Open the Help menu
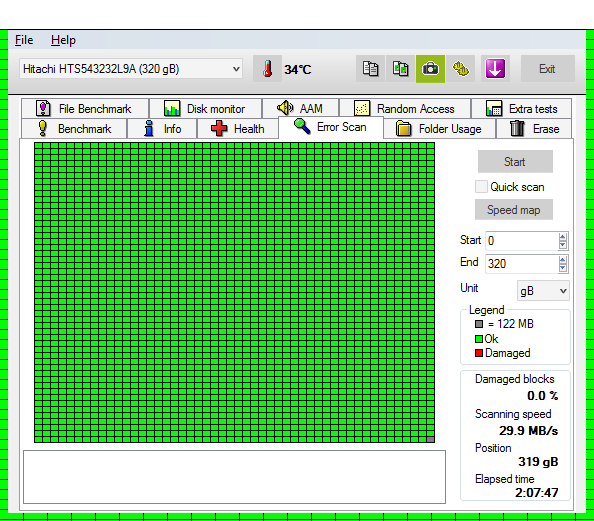Image resolution: width=594 pixels, height=521 pixels. pyautogui.click(x=63, y=40)
